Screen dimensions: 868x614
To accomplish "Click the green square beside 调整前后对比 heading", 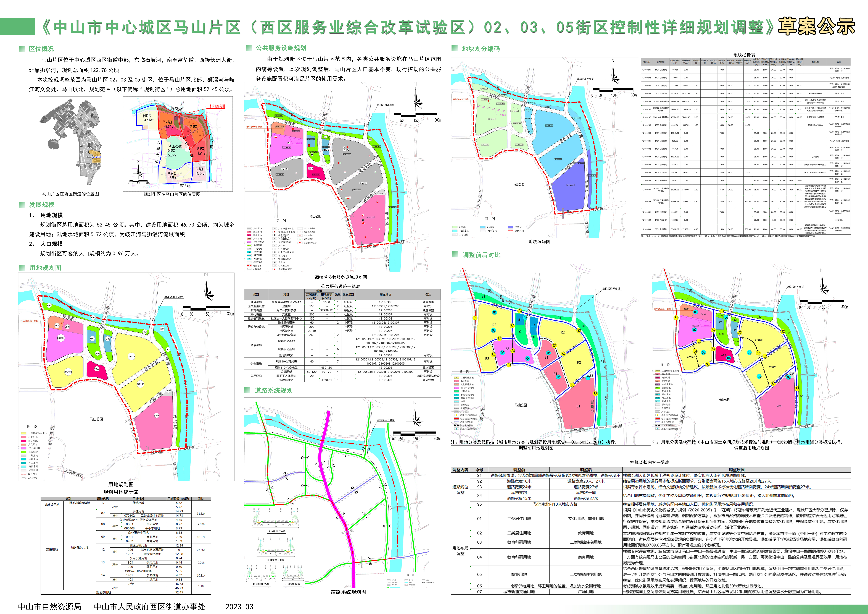I will [455, 255].
